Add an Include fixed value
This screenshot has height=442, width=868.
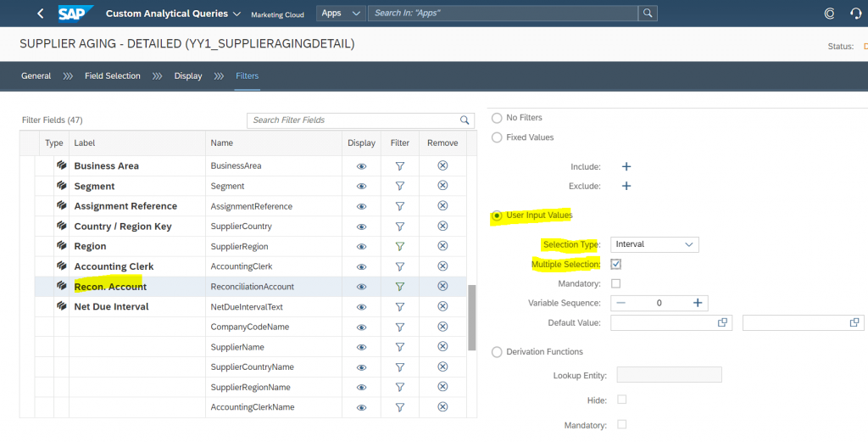(626, 167)
